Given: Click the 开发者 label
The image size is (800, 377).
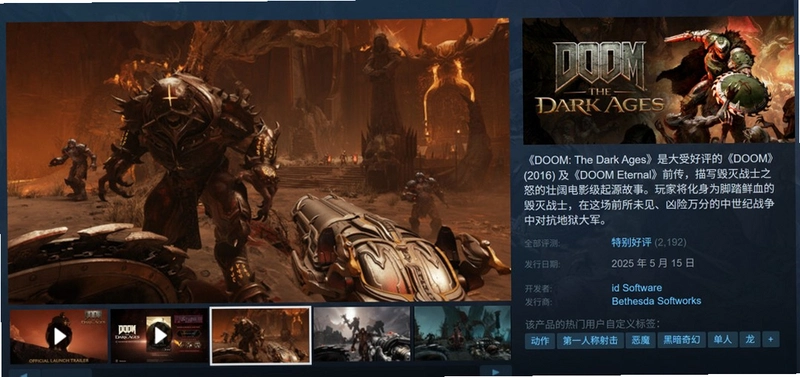Looking at the screenshot, I should (538, 289).
